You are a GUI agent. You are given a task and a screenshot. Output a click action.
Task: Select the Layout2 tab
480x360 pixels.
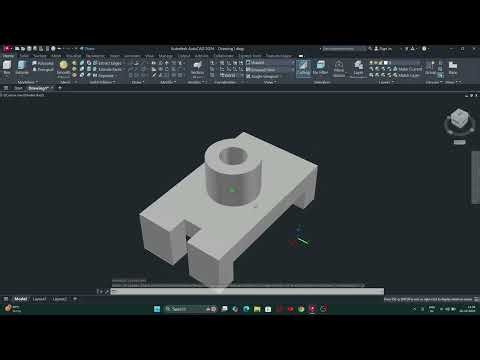point(59,299)
